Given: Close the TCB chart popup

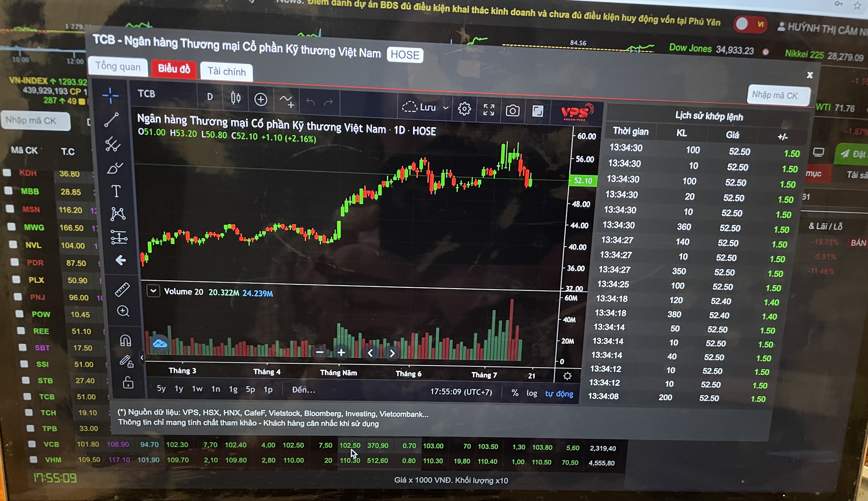Looking at the screenshot, I should 809,75.
